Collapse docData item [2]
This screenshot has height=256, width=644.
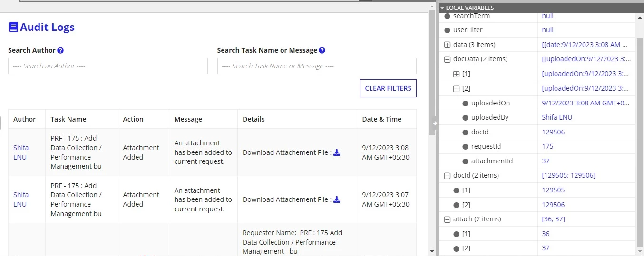tap(456, 88)
